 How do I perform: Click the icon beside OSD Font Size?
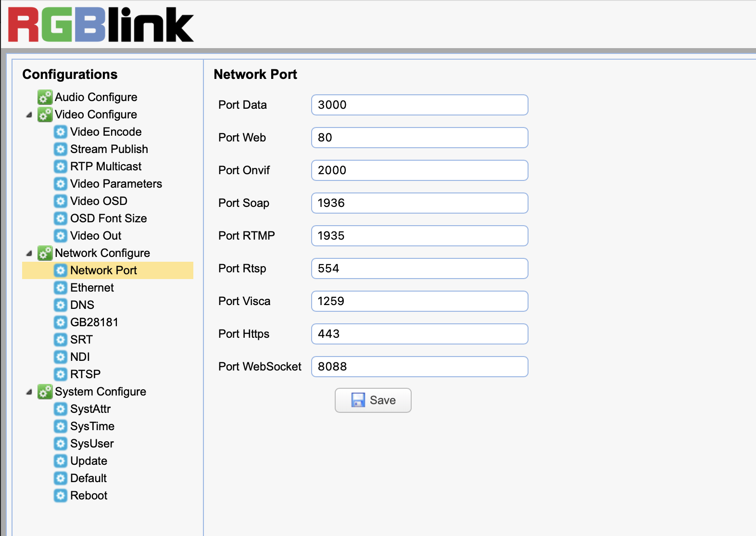pos(60,218)
